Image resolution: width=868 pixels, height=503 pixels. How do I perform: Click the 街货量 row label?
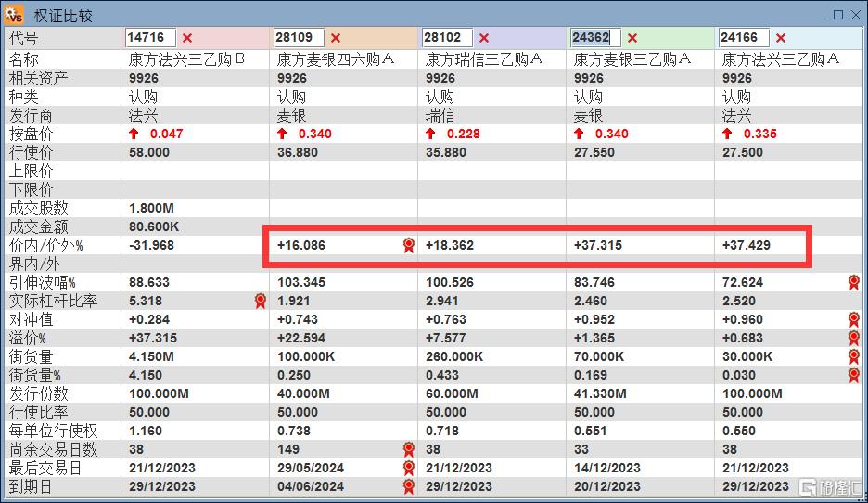point(31,356)
